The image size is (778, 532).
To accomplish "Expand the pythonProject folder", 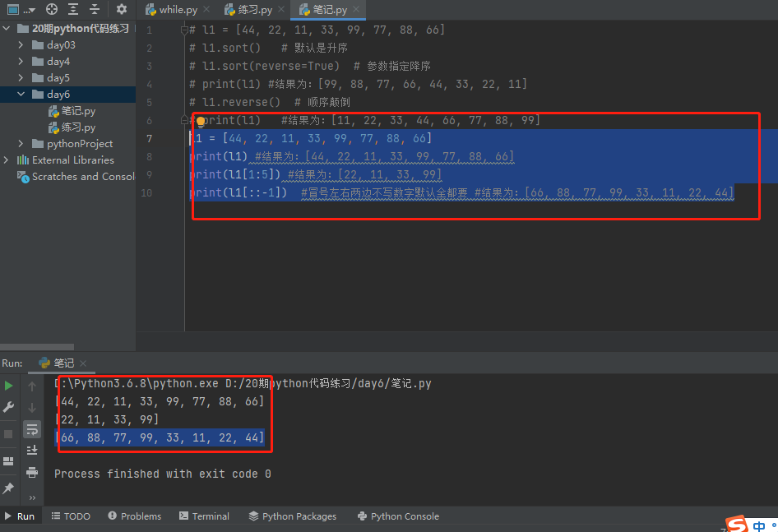I will coord(21,143).
